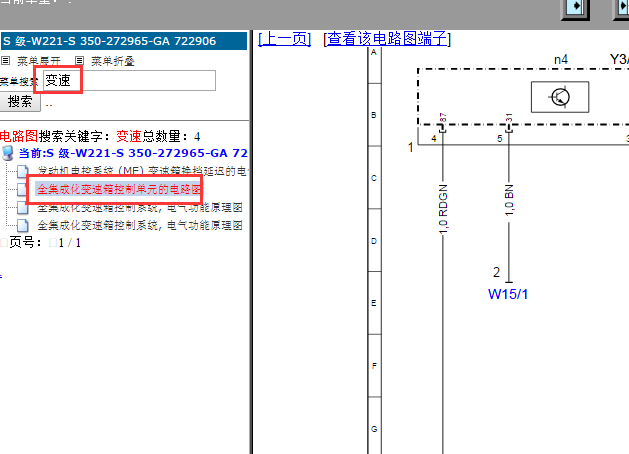
Task: Click the 1,0 BN wire label
Action: click(x=509, y=200)
